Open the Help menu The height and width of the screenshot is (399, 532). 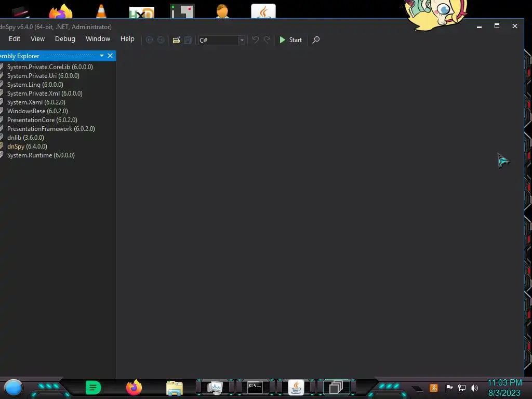[x=127, y=39]
